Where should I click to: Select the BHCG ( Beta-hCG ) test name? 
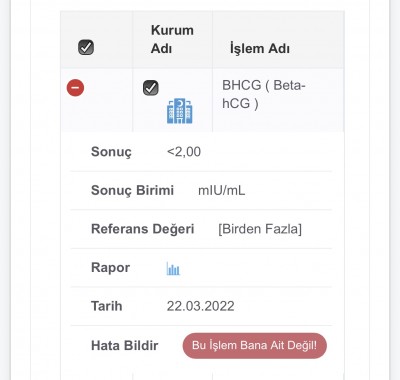tap(264, 94)
